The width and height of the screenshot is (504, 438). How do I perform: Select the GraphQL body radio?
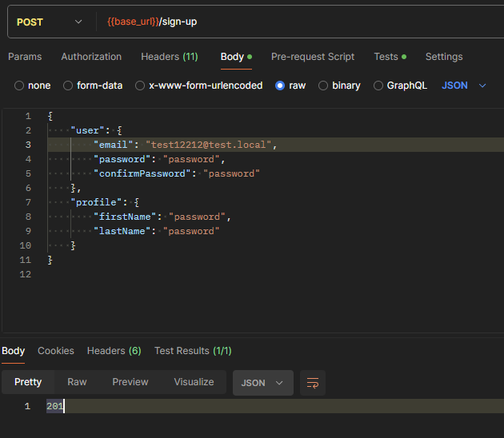coord(378,86)
